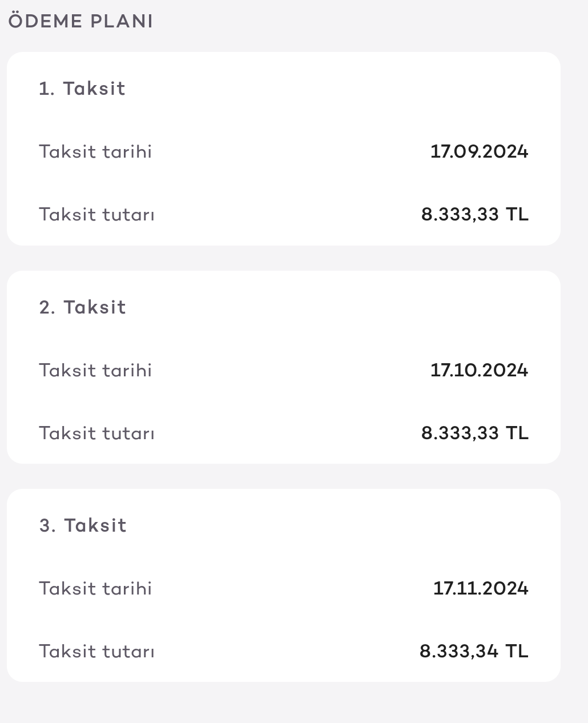The width and height of the screenshot is (588, 723).
Task: Select the date 17.11.2024
Action: (x=481, y=589)
